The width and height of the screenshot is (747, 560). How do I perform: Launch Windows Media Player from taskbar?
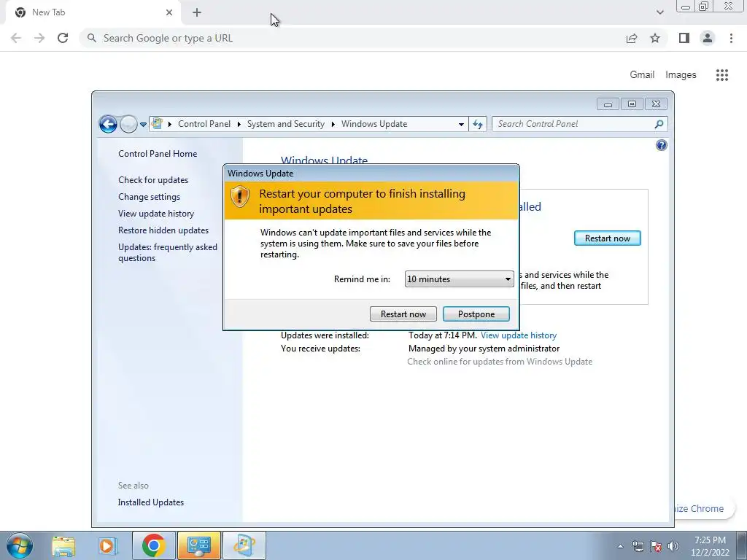108,545
